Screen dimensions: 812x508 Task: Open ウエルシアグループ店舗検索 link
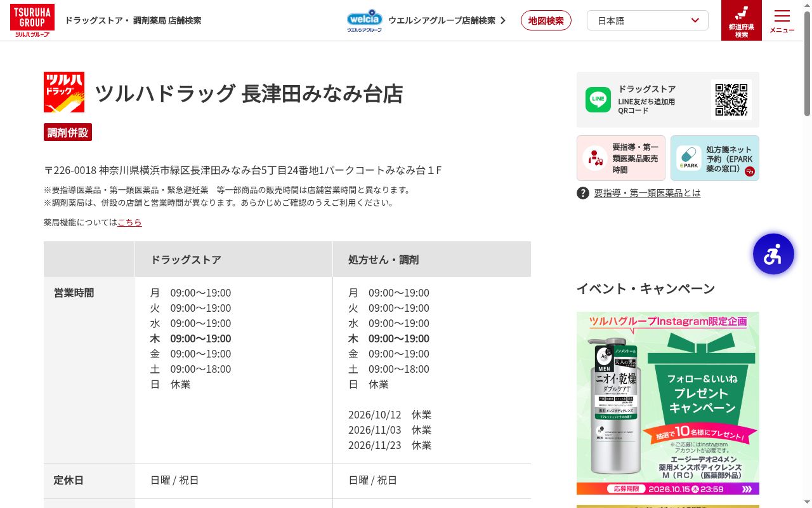tap(442, 20)
